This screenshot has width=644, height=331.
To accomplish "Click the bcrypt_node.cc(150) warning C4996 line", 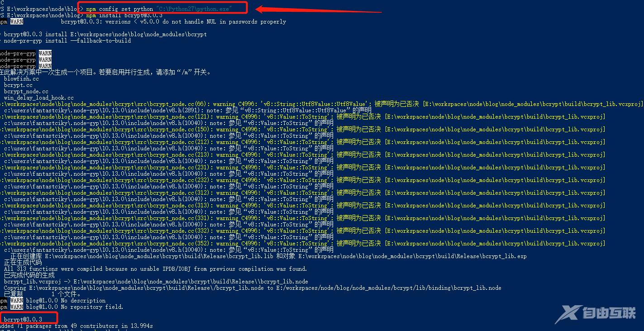I will (x=303, y=130).
